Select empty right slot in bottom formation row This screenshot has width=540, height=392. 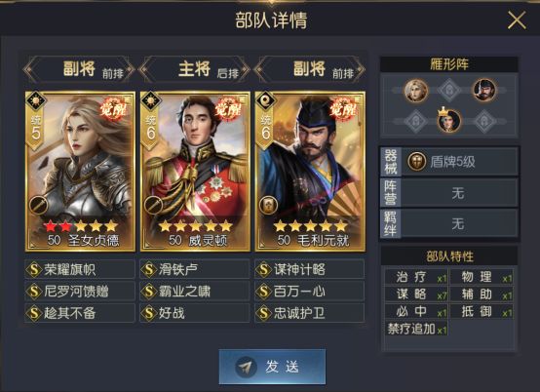click(x=484, y=122)
